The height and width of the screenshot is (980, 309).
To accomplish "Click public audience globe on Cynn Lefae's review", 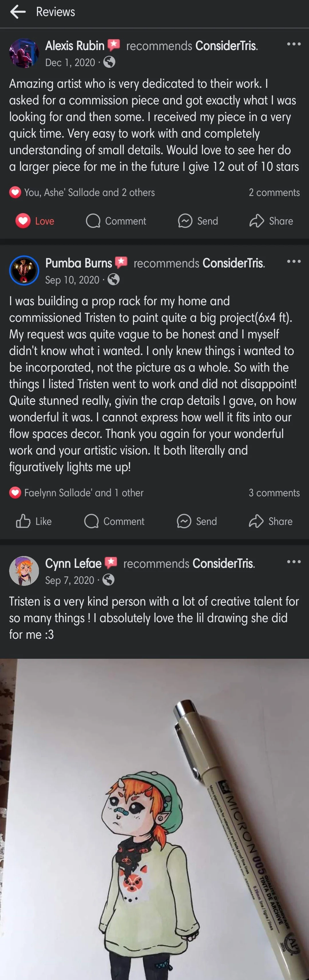I will tap(108, 580).
